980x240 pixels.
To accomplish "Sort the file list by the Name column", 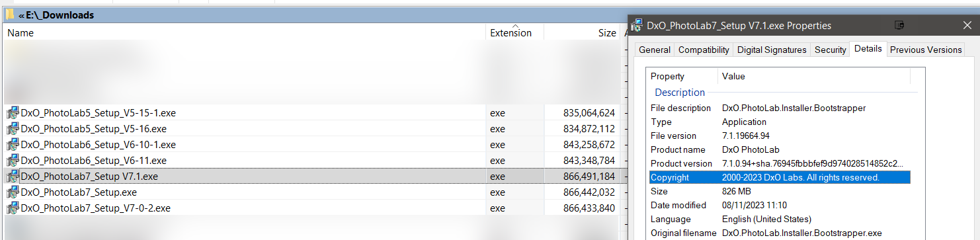I will 244,32.
